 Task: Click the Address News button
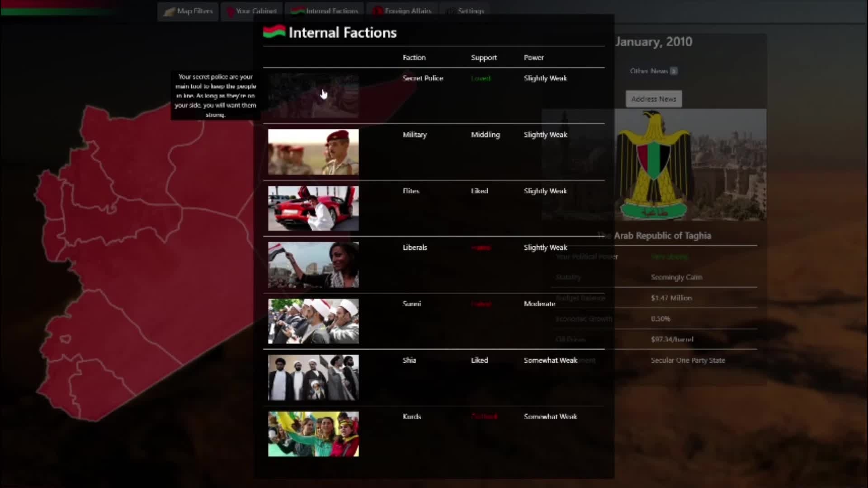653,99
